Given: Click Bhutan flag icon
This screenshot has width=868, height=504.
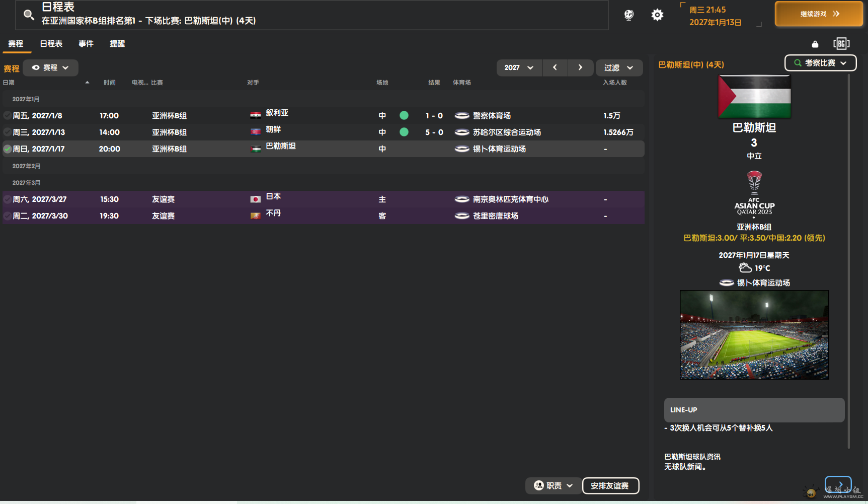Looking at the screenshot, I should coord(256,215).
